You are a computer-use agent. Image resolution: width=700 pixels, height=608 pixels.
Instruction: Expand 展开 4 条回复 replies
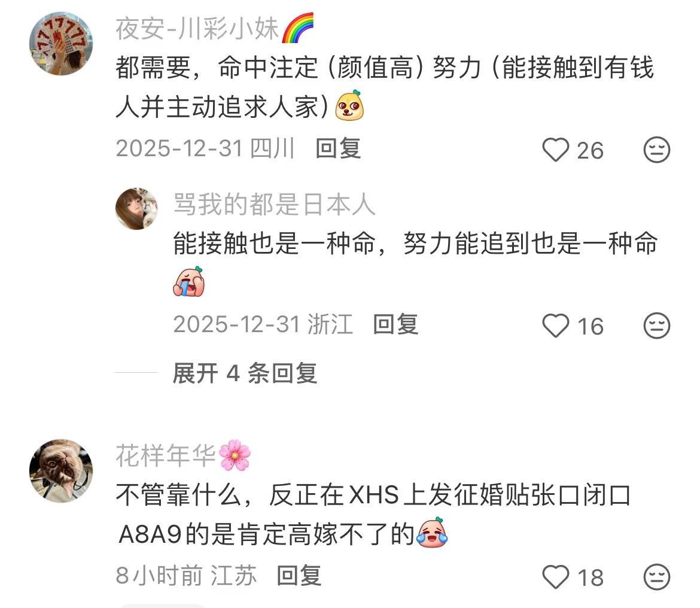(245, 373)
